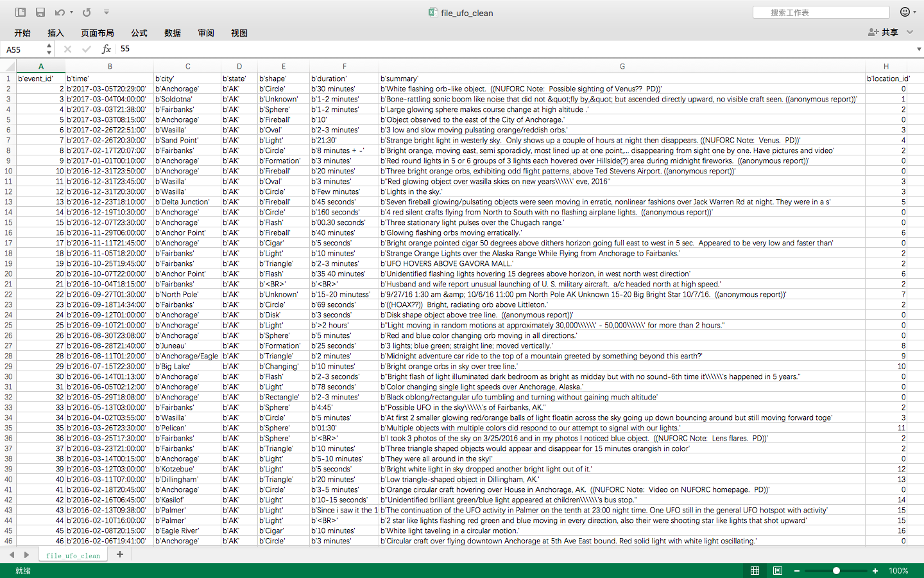Click the Undo arrow icon
The image size is (924, 578).
pos(60,12)
